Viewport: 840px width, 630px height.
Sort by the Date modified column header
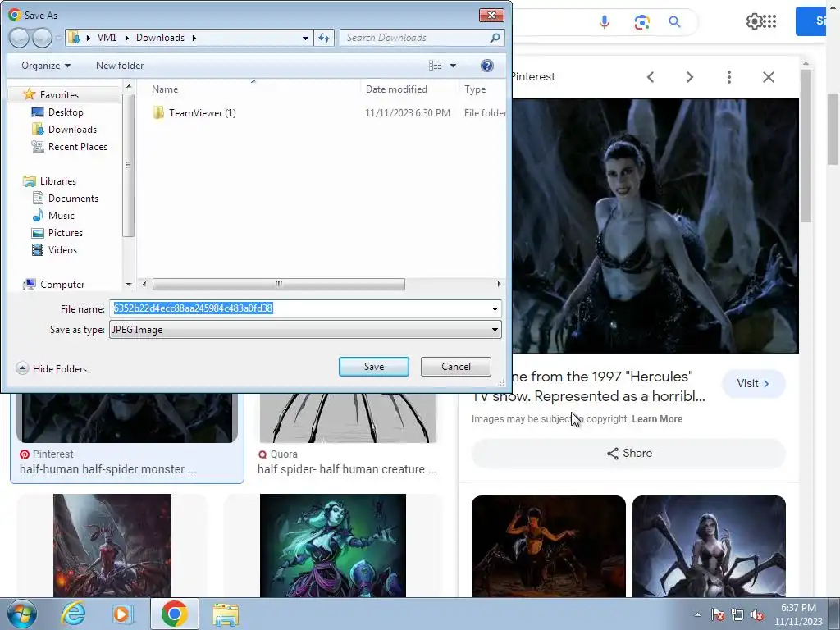[x=396, y=89]
